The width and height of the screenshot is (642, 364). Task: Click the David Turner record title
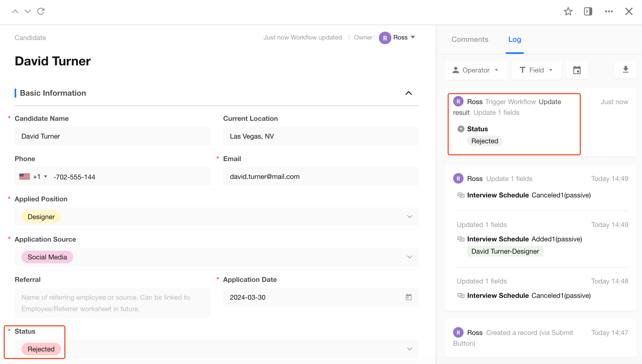[53, 61]
